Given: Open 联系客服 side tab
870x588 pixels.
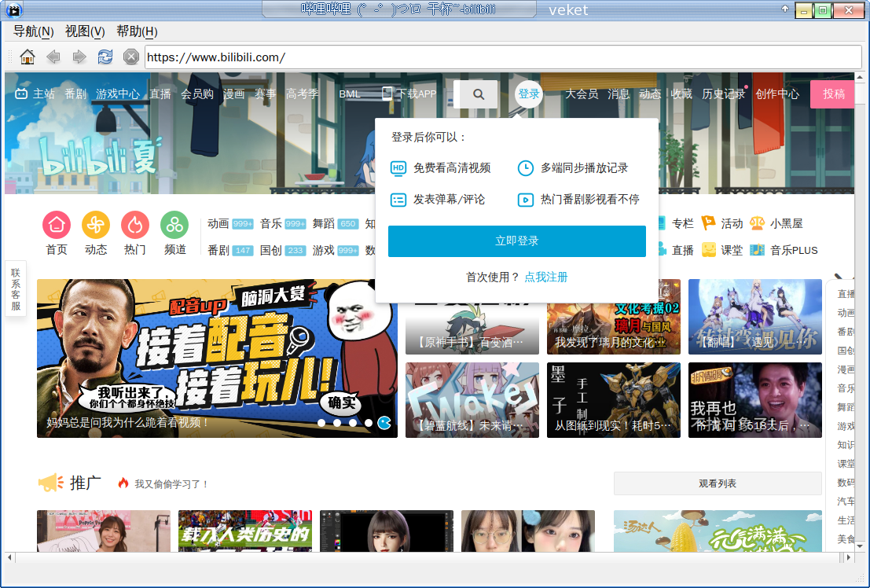Looking at the screenshot, I should pyautogui.click(x=16, y=288).
